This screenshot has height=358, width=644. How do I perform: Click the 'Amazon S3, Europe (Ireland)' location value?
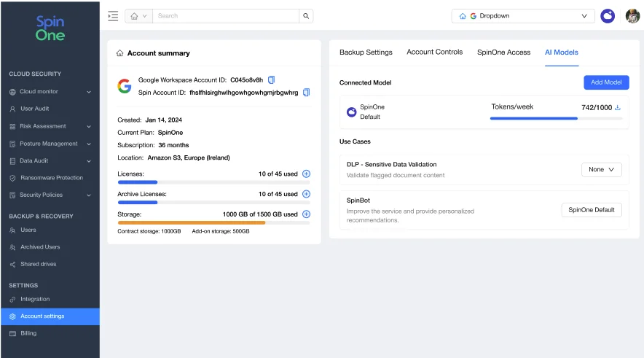click(x=189, y=157)
